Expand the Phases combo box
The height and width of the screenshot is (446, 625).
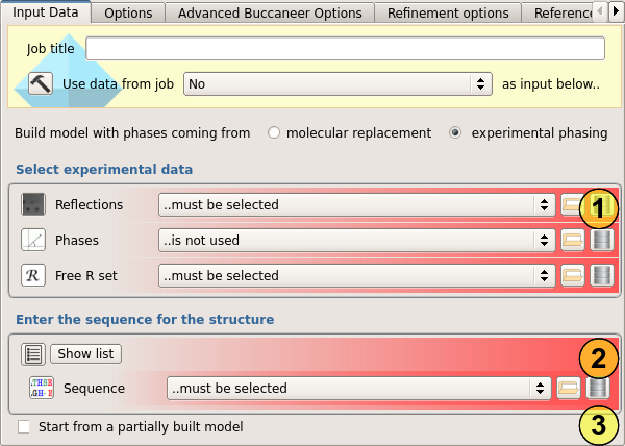click(x=355, y=240)
